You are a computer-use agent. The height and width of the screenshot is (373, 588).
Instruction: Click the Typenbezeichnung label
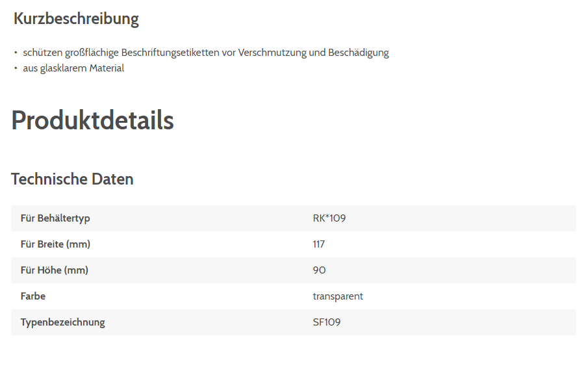click(62, 322)
